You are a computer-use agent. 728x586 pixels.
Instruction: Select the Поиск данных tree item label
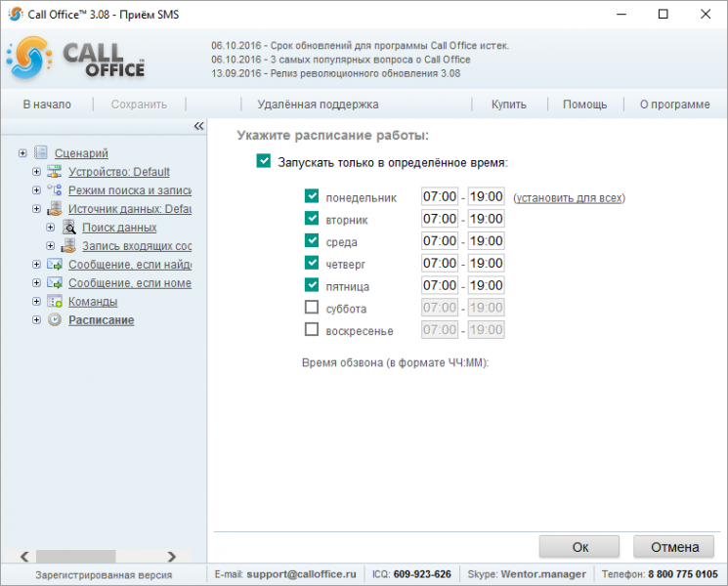[x=119, y=228]
